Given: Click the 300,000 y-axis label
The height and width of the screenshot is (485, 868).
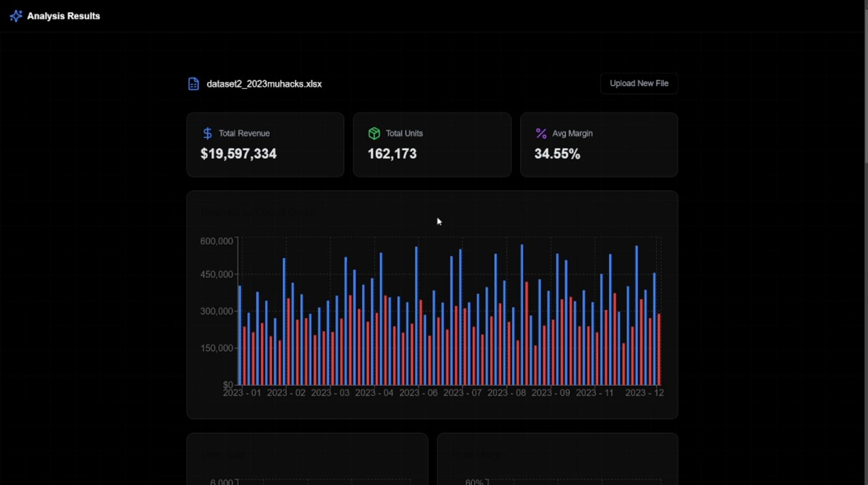Looking at the screenshot, I should (217, 311).
